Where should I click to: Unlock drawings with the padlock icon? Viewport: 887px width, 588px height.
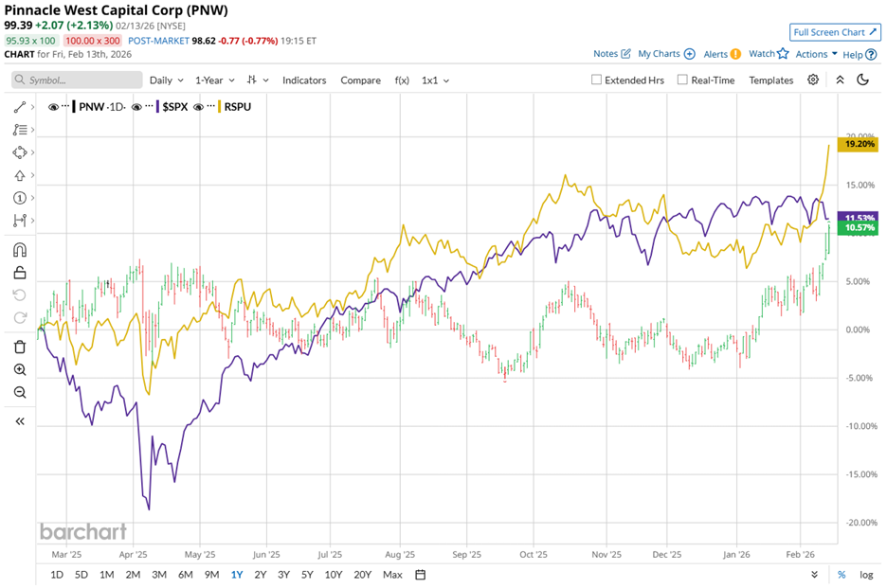click(x=19, y=272)
